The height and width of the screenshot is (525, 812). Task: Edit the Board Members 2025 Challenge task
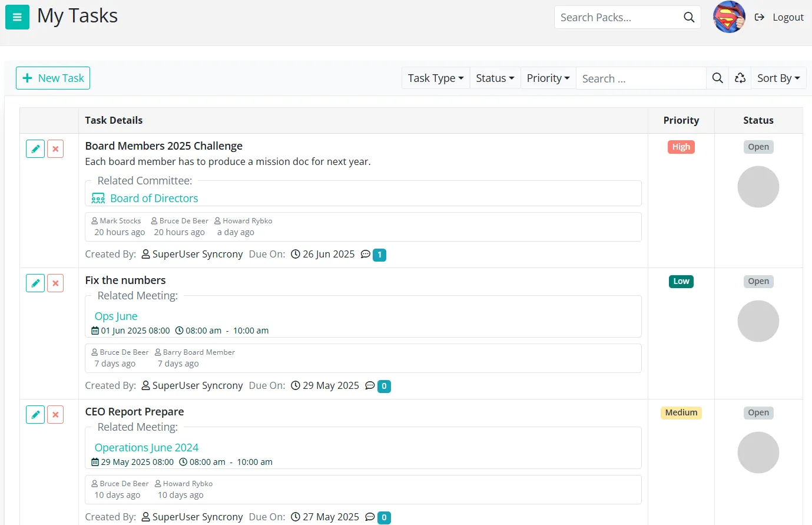pos(35,149)
